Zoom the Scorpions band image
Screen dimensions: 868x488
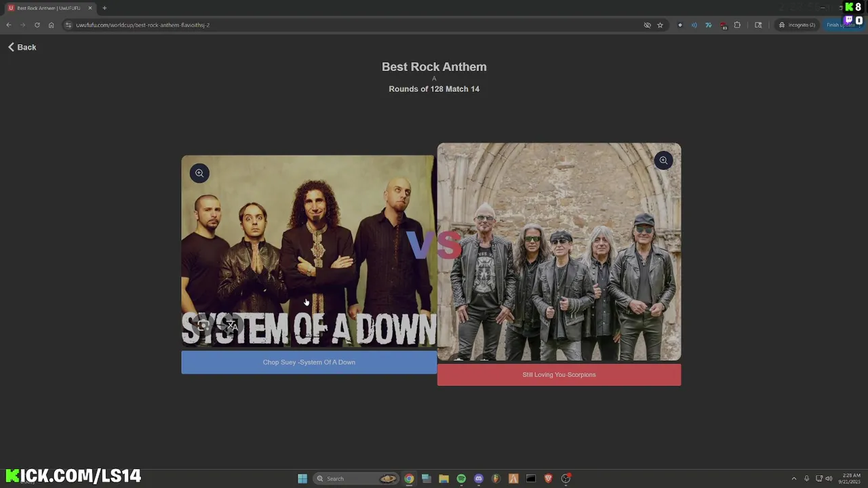pos(663,161)
